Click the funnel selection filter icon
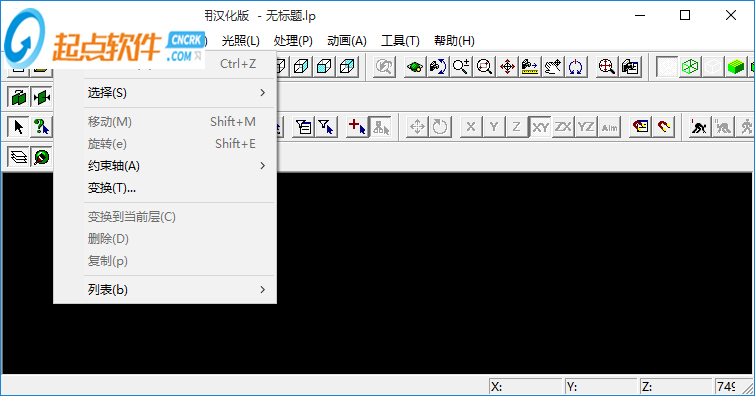755x396 pixels. click(326, 127)
